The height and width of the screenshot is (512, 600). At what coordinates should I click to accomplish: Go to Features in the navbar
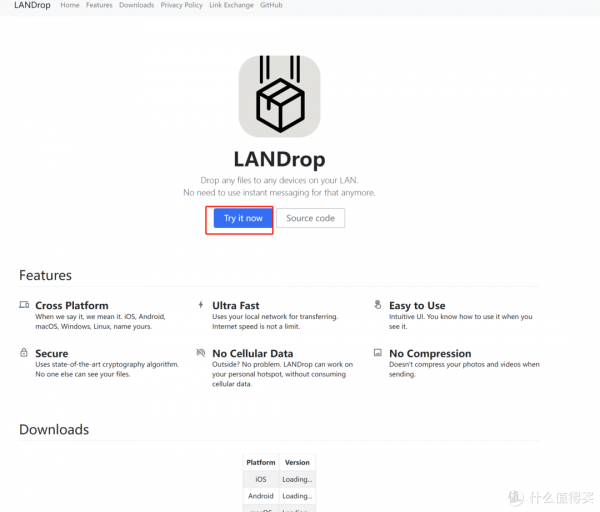99,6
